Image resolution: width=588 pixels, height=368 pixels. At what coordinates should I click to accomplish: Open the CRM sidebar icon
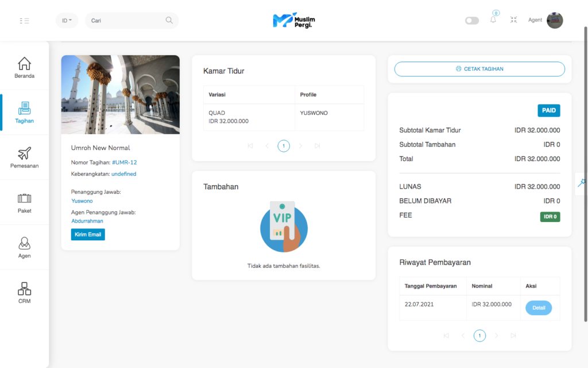24,292
